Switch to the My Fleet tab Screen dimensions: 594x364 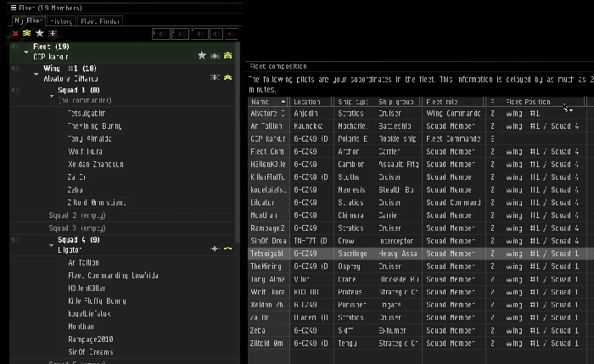coord(28,21)
